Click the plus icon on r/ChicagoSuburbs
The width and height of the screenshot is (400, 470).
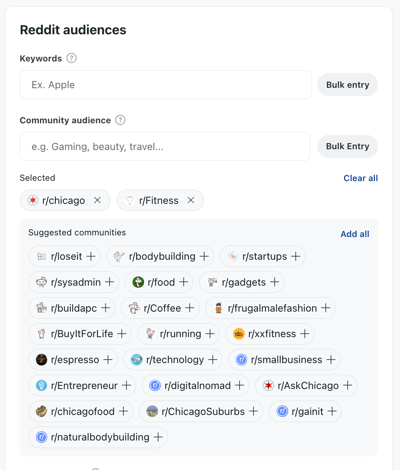tap(253, 411)
